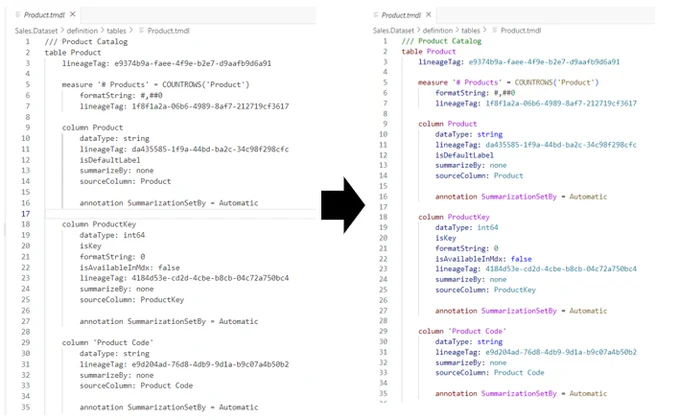This screenshot has height=420, width=680.
Task: Click lineageTag 1f8f1a2a line in left editor
Action: click(x=184, y=106)
